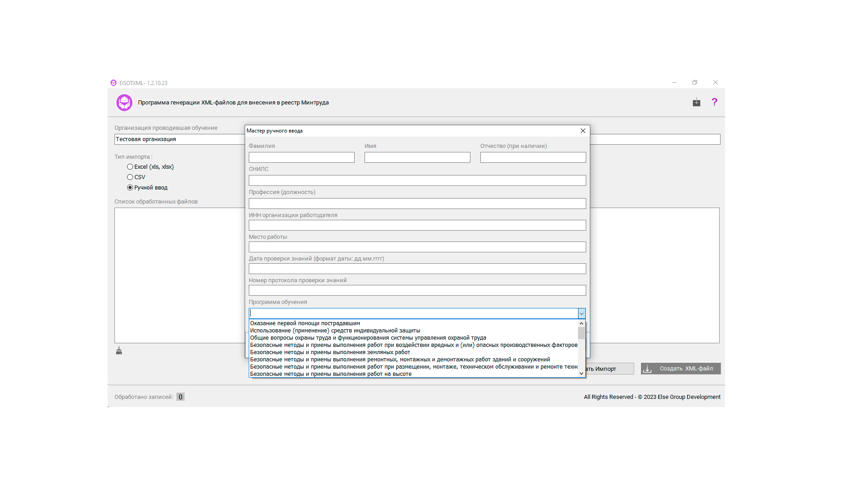Click the Имя input field

[x=417, y=157]
